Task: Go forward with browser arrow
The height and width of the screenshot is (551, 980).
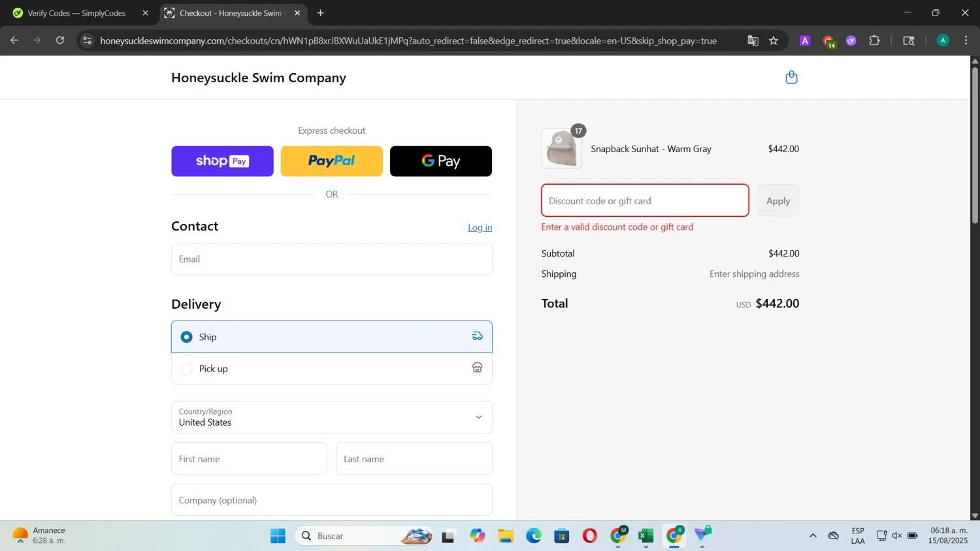Action: pyautogui.click(x=37, y=40)
